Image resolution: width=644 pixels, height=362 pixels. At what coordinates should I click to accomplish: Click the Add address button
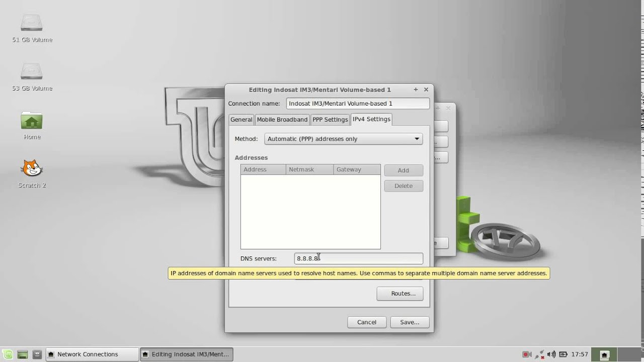pos(404,170)
